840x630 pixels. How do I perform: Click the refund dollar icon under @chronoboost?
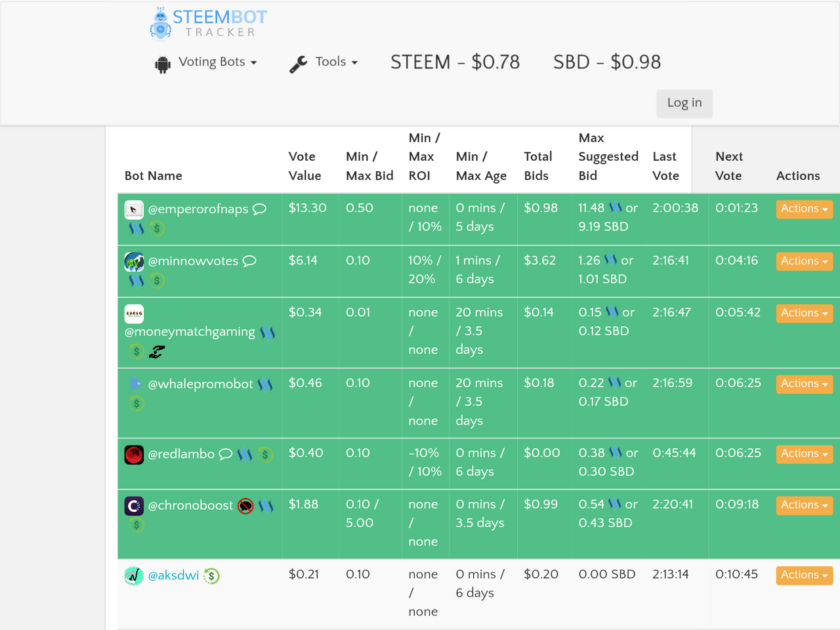[136, 525]
